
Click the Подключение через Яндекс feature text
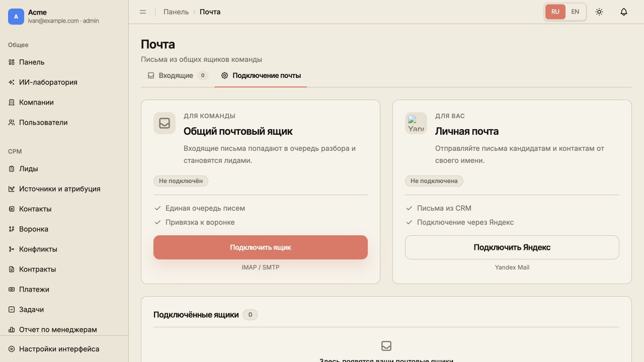tap(465, 222)
